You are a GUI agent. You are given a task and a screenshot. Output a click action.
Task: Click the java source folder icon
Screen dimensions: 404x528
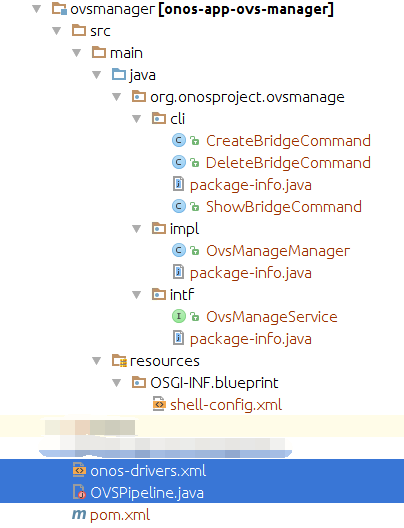(x=119, y=74)
